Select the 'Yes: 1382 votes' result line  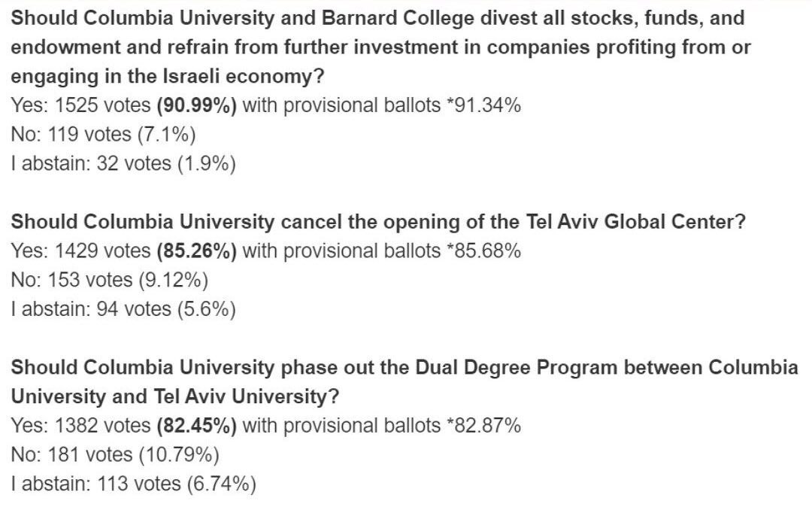(x=265, y=426)
